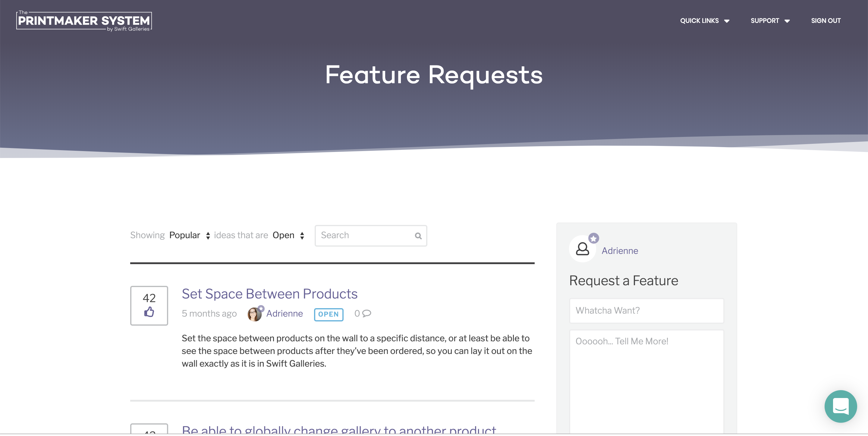Image resolution: width=868 pixels, height=436 pixels.
Task: Open the Popular sort dropdown
Action: click(189, 235)
